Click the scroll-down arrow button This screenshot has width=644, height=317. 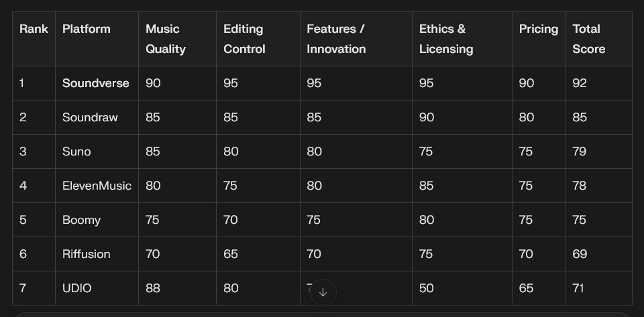323,292
